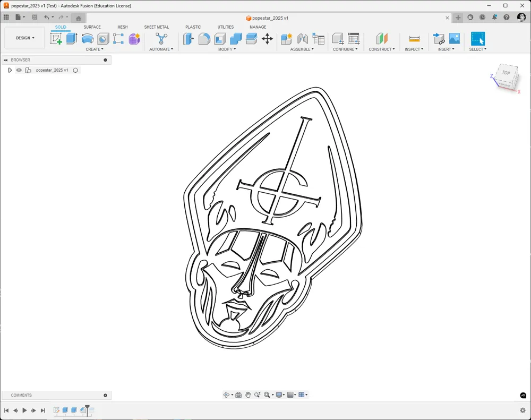Screen dimensions: 531x420
Task: Open the Configure dropdown menu
Action: click(x=345, y=49)
